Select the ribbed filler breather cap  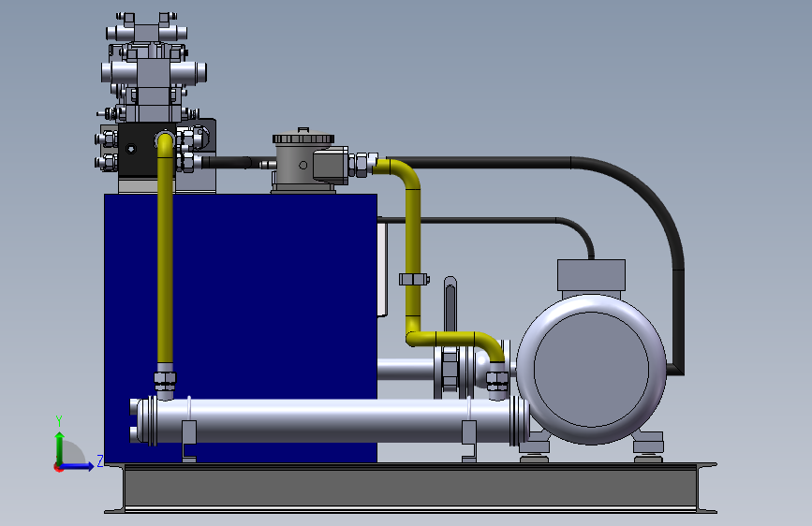click(x=303, y=139)
